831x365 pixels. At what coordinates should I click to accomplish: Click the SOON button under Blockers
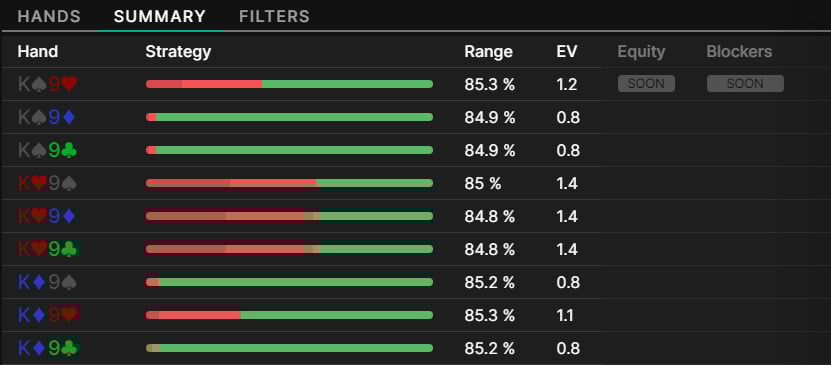coord(745,84)
